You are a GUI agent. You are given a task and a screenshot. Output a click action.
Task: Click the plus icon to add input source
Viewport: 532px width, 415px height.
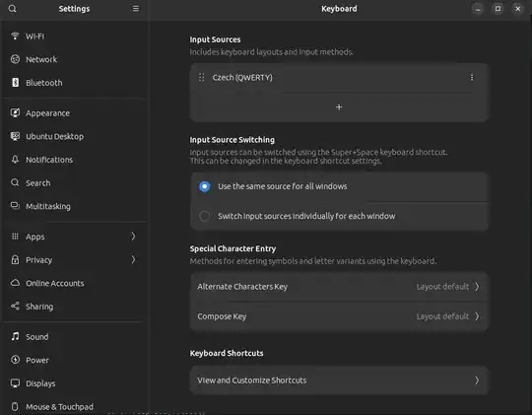pyautogui.click(x=339, y=107)
